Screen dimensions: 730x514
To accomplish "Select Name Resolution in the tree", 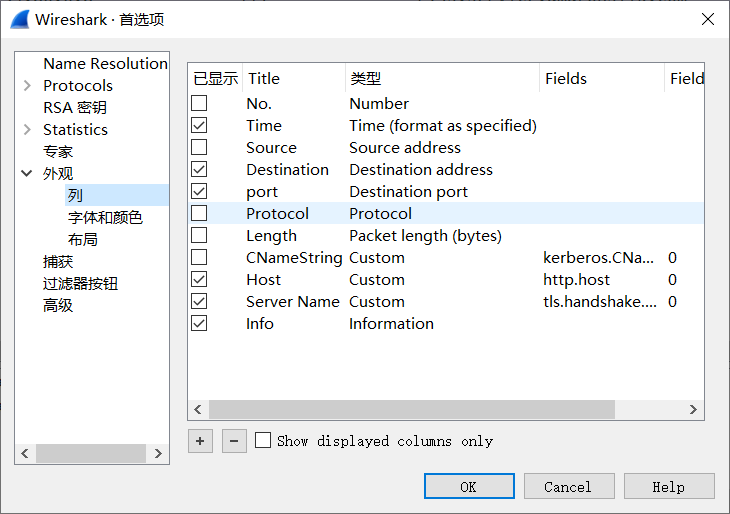I will [105, 63].
